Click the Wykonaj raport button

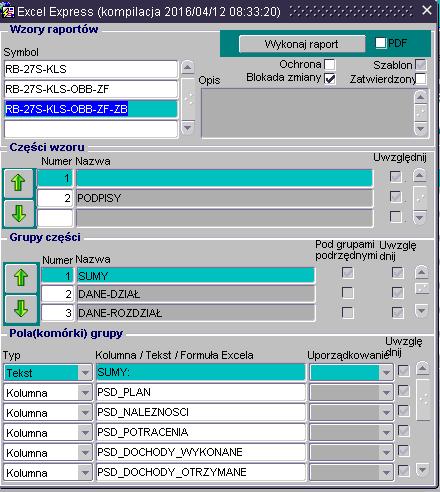point(302,44)
